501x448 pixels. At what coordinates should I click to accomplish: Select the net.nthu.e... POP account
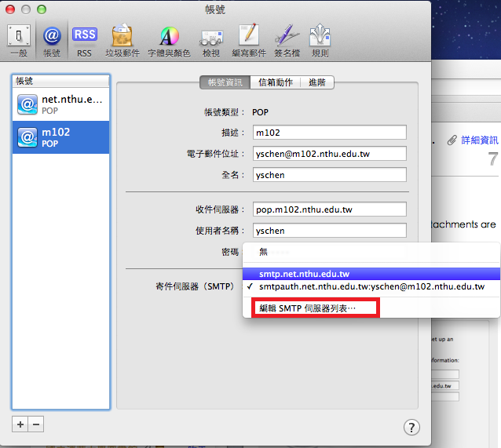pyautogui.click(x=60, y=104)
